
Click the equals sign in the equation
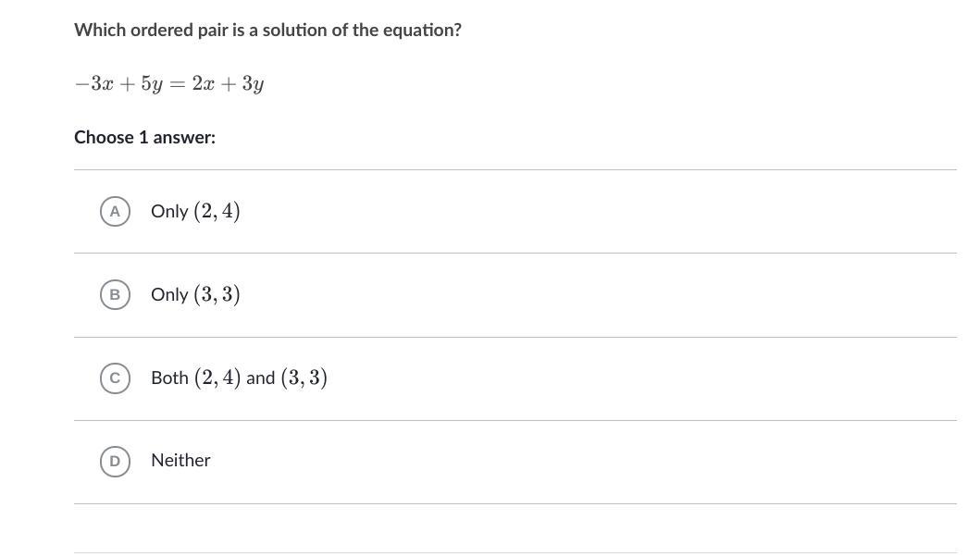(x=176, y=84)
